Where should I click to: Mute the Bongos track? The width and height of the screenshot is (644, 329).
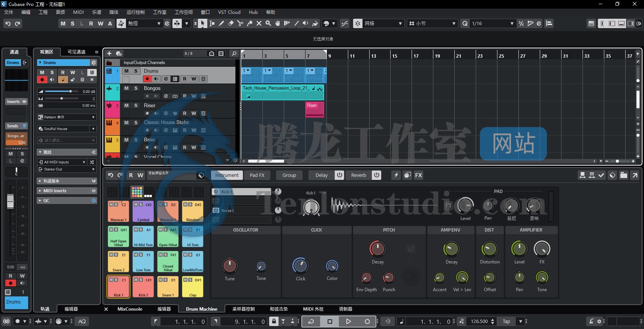click(126, 88)
